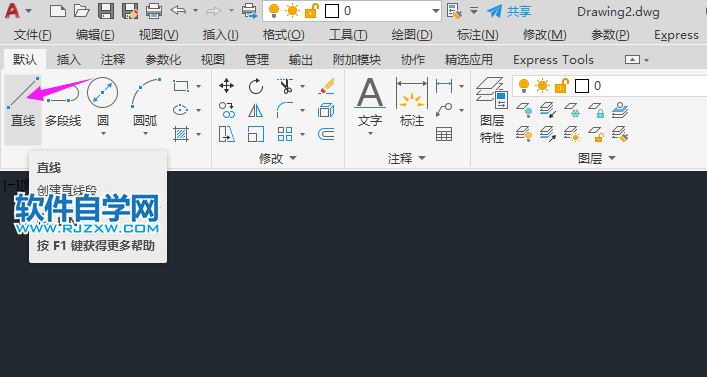Click the layer Off icon in 图层 panel
The width and height of the screenshot is (707, 377).
pyautogui.click(x=524, y=110)
